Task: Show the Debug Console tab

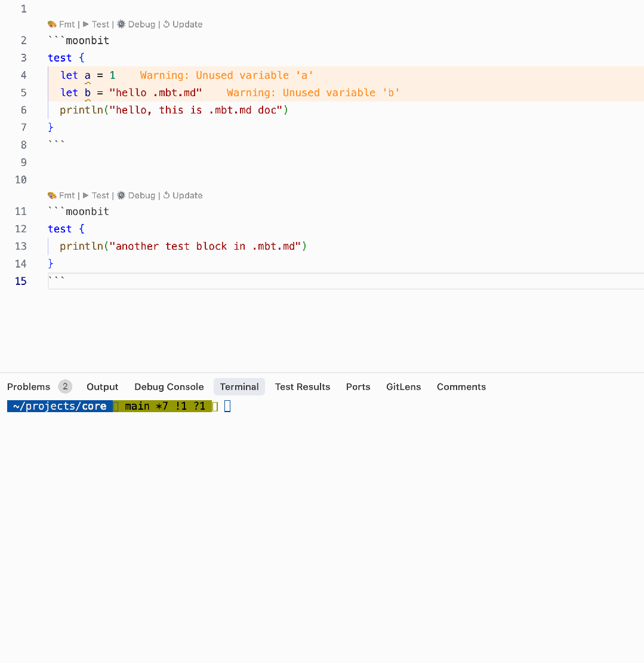Action: coord(169,387)
